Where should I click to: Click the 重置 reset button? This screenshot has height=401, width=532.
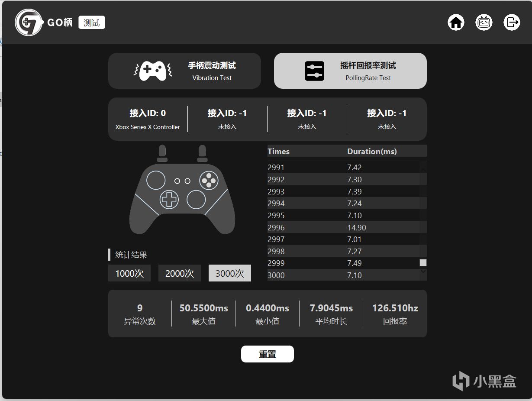268,354
